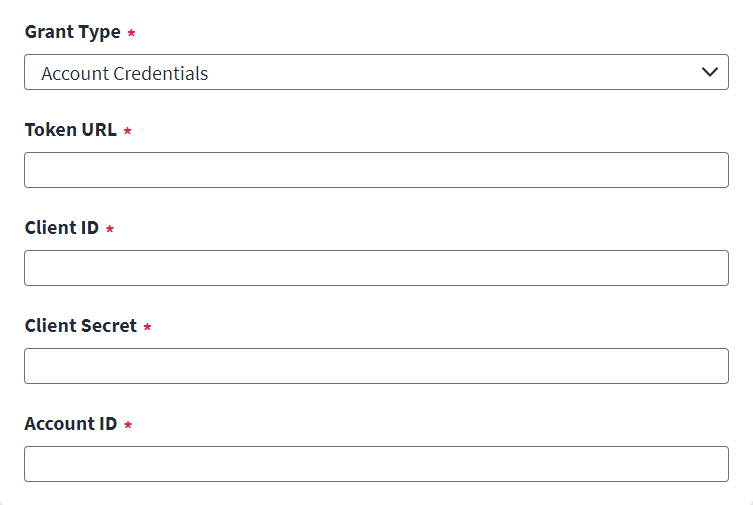Image resolution: width=753 pixels, height=505 pixels.
Task: Click the required marker near Account ID
Action: click(128, 425)
